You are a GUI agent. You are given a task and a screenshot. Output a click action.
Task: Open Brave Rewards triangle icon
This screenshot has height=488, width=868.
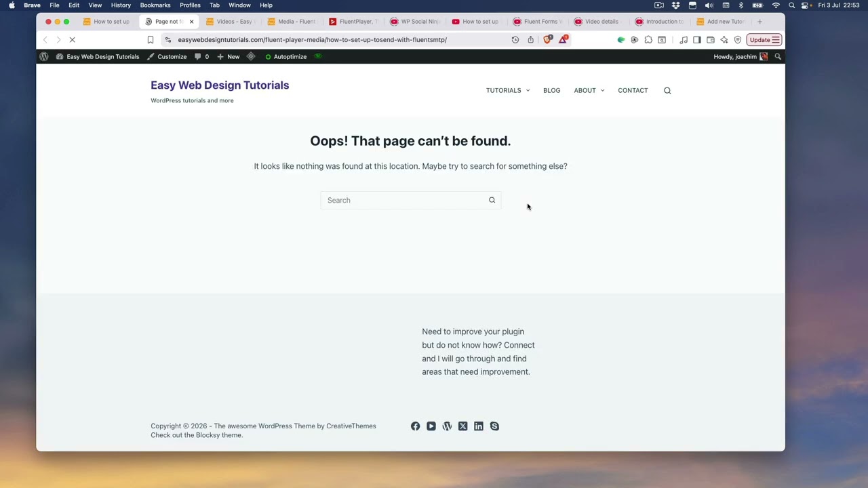tap(564, 39)
